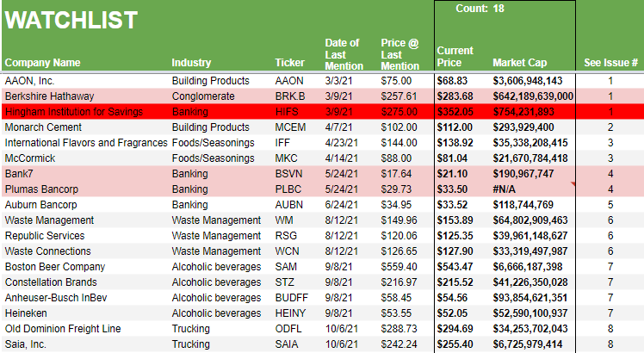Select the Saia, Inc. company cell
Screen dimensions: 644x353
(x=26, y=344)
